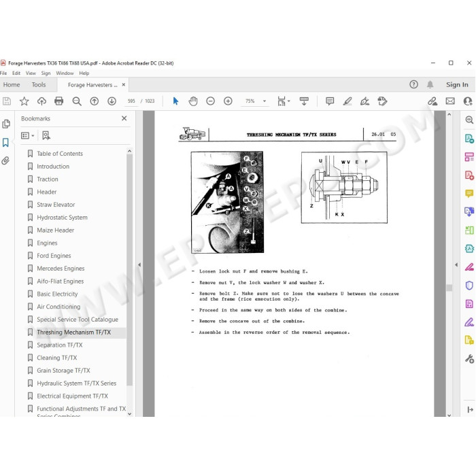Open More Tools wrench icon
The image size is (476, 476).
469,359
